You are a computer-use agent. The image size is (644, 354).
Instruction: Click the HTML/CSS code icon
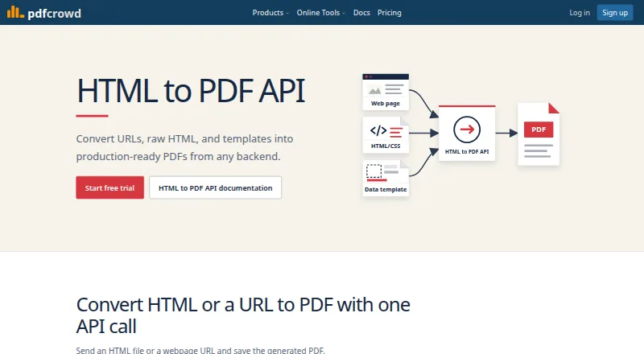coord(386,135)
